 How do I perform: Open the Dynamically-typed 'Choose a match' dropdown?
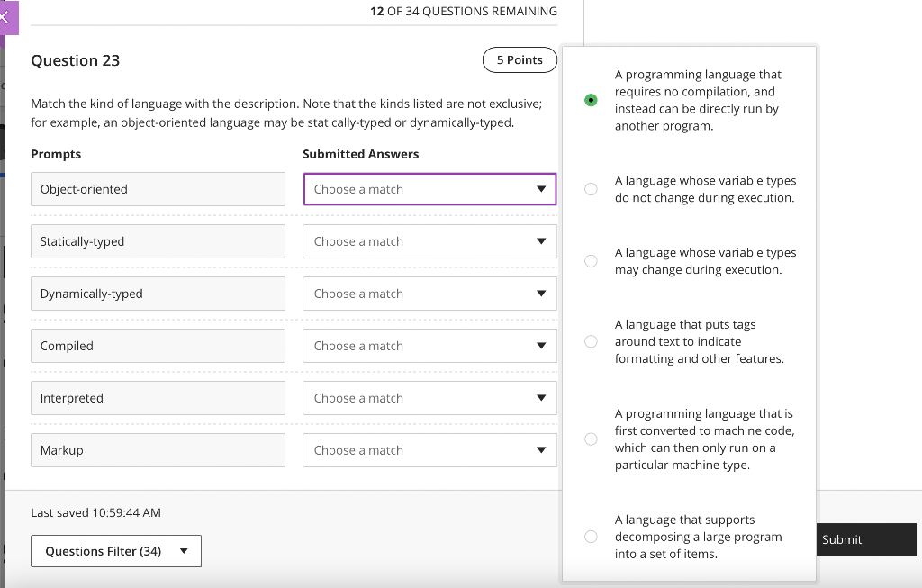[x=429, y=294]
